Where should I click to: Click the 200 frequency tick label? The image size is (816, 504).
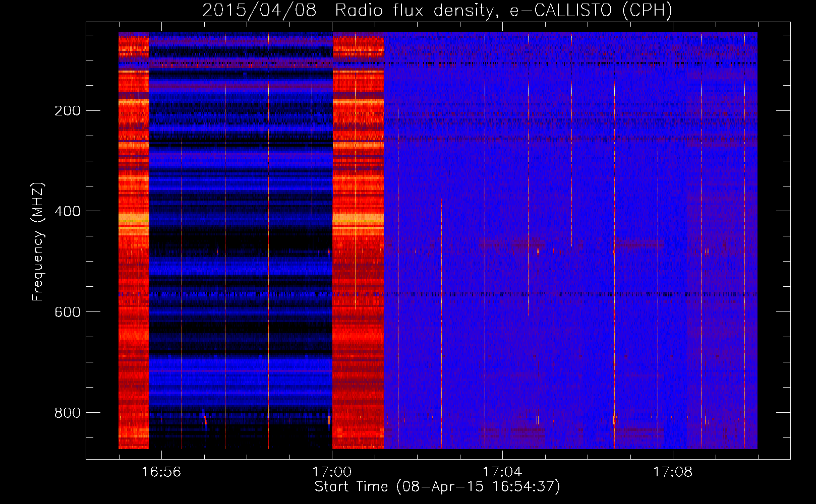point(68,111)
